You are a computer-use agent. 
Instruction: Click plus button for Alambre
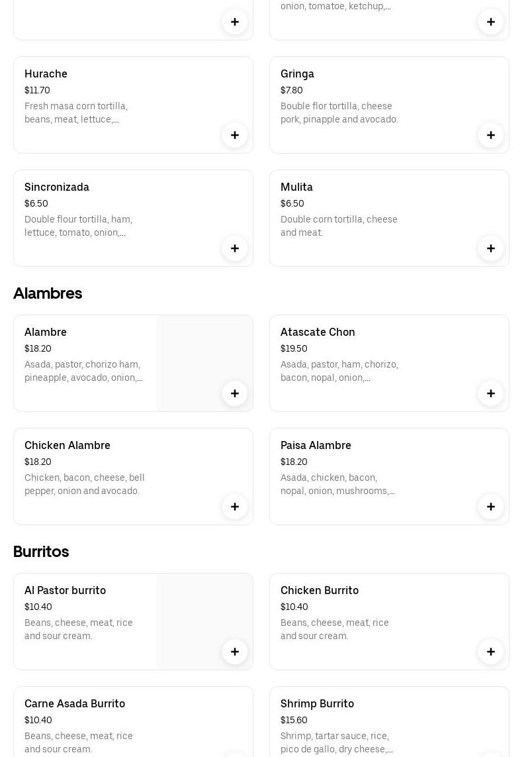pyautogui.click(x=235, y=393)
